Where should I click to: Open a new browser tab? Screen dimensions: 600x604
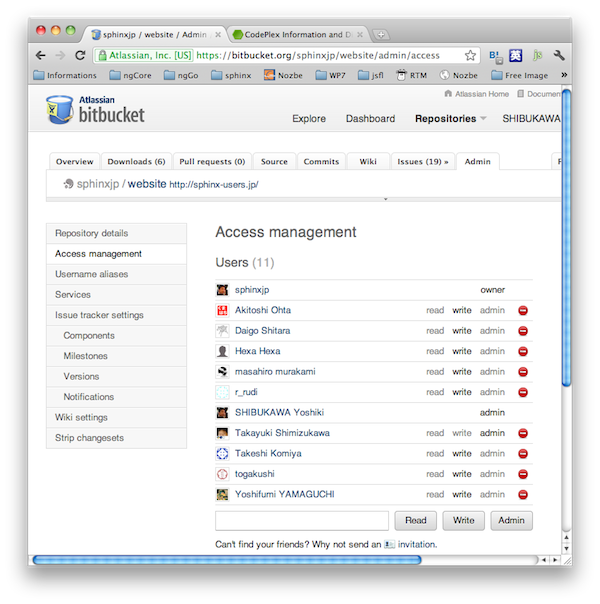tap(380, 35)
